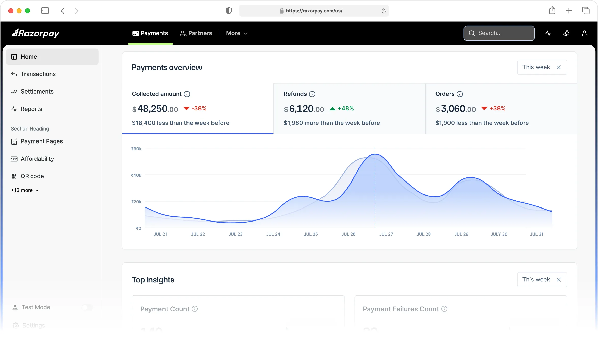The height and width of the screenshot is (364, 598).
Task: Expand the More dropdown in top navigation
Action: (x=236, y=33)
